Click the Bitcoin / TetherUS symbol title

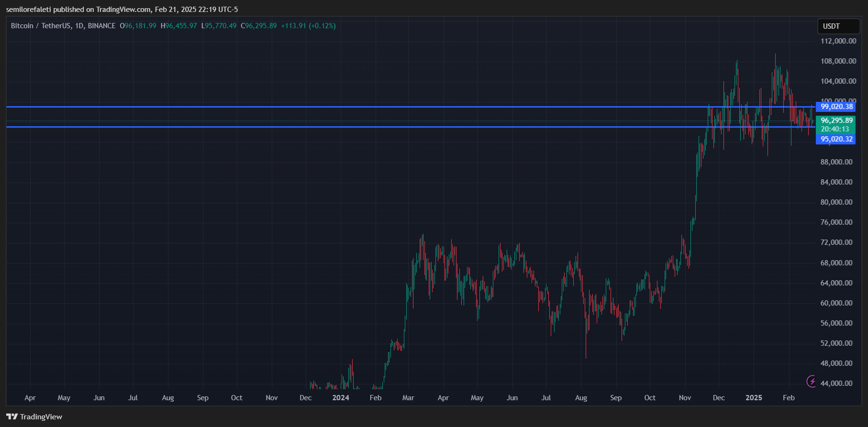[x=63, y=26]
